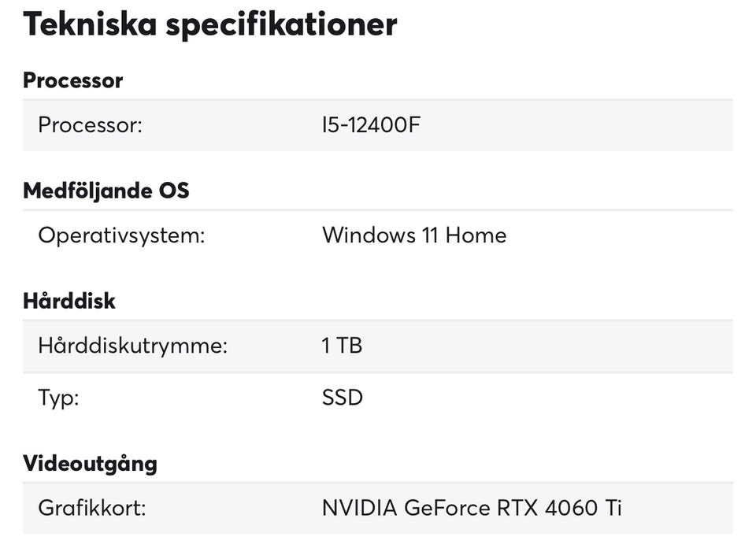
Task: Click the word "Tekniska" in the title
Action: [87, 24]
